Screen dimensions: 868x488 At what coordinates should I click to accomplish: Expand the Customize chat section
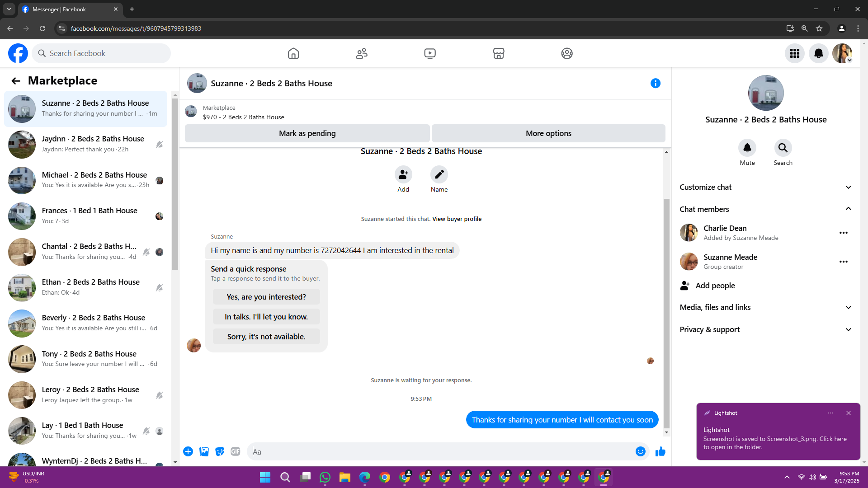(x=765, y=187)
